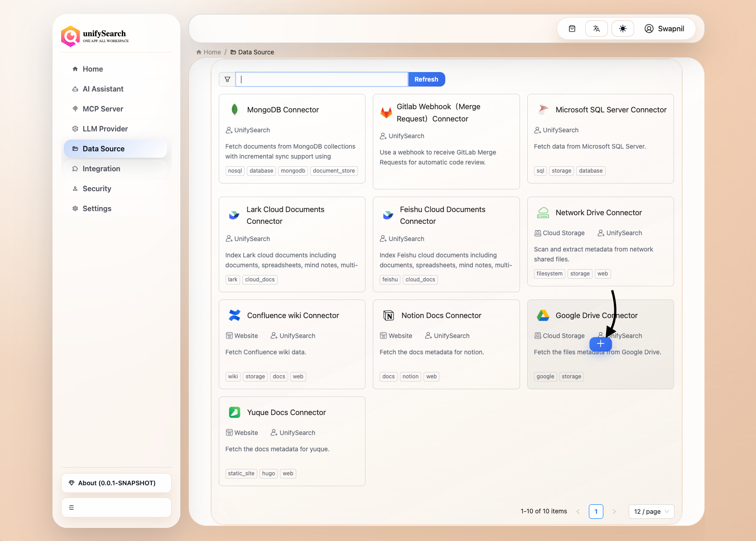756x541 pixels.
Task: Open the 12 / page size dropdown
Action: 651,512
